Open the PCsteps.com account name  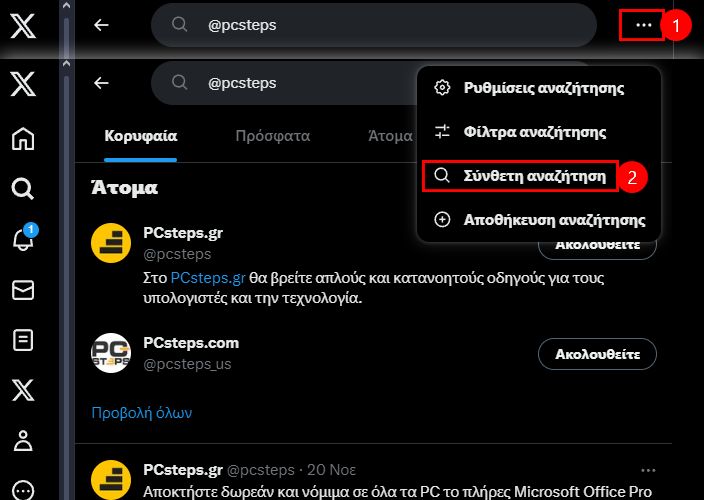click(191, 343)
